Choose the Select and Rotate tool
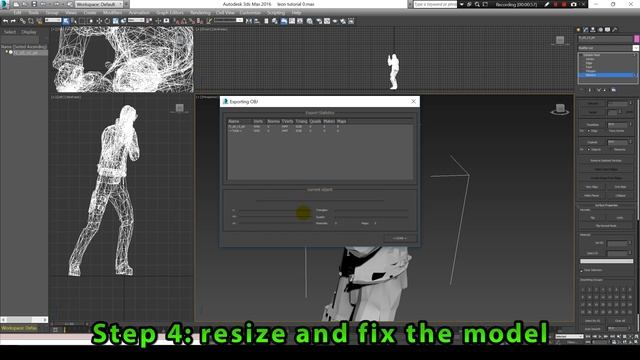Image resolution: width=640 pixels, height=360 pixels. pyautogui.click(x=107, y=21)
